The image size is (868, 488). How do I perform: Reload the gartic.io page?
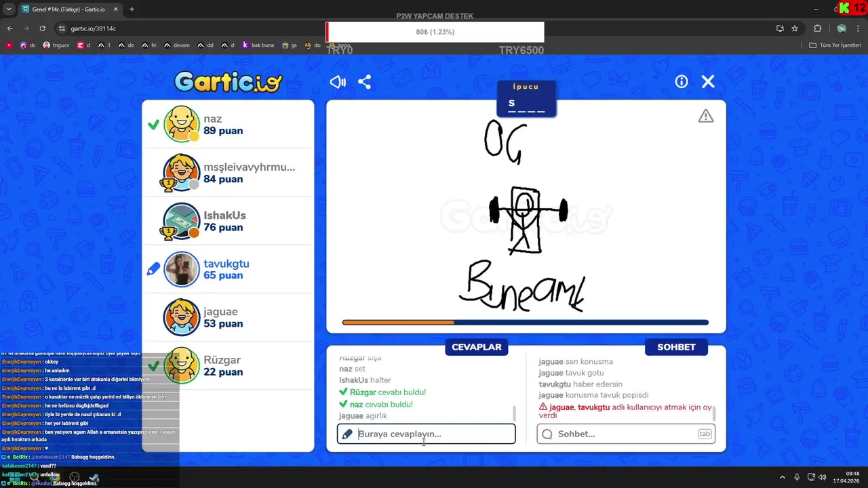(42, 28)
